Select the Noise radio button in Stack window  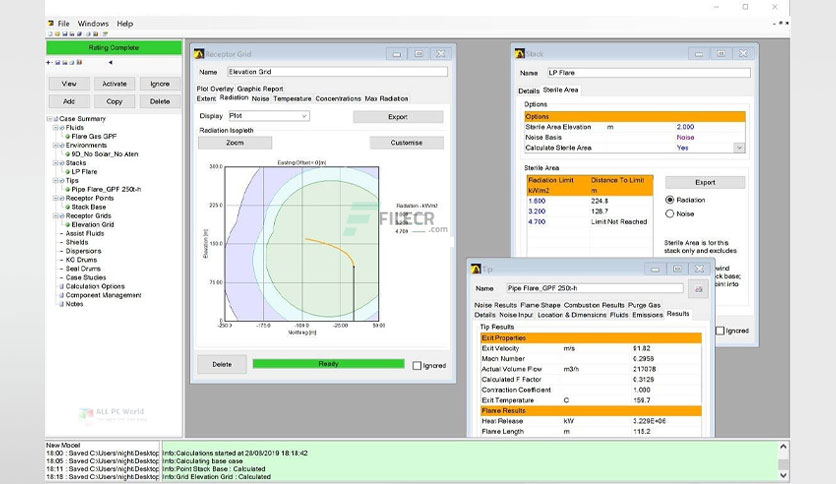tap(670, 214)
